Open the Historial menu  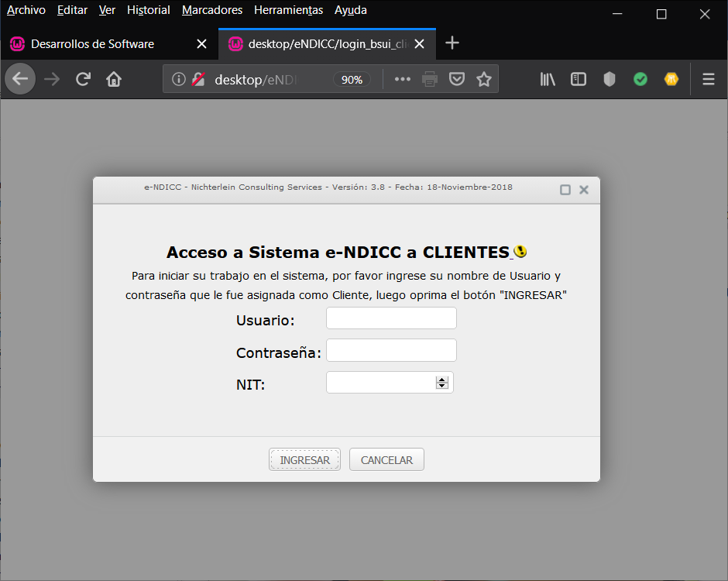point(148,10)
